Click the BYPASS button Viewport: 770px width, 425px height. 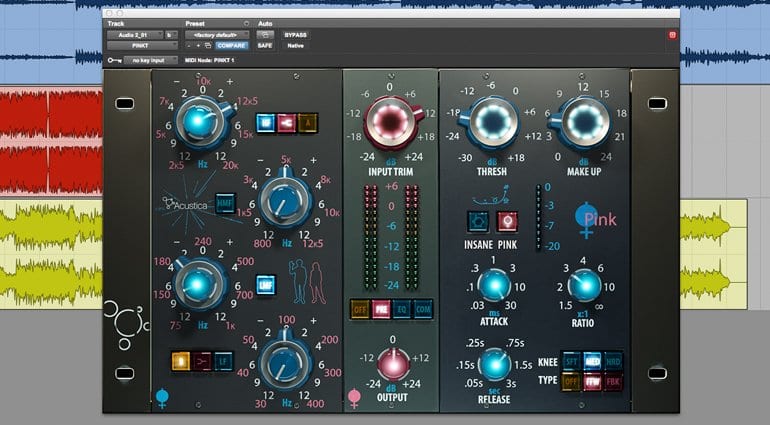[x=295, y=35]
